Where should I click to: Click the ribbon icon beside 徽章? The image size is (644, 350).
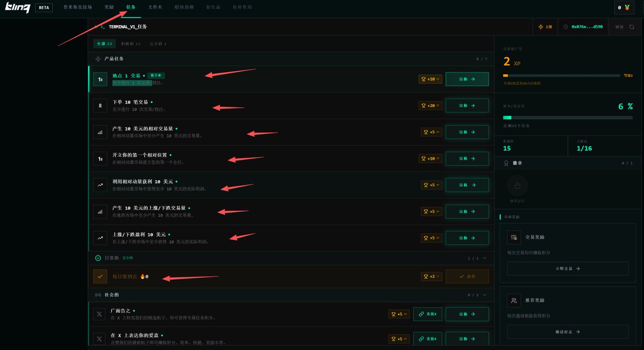coord(506,163)
